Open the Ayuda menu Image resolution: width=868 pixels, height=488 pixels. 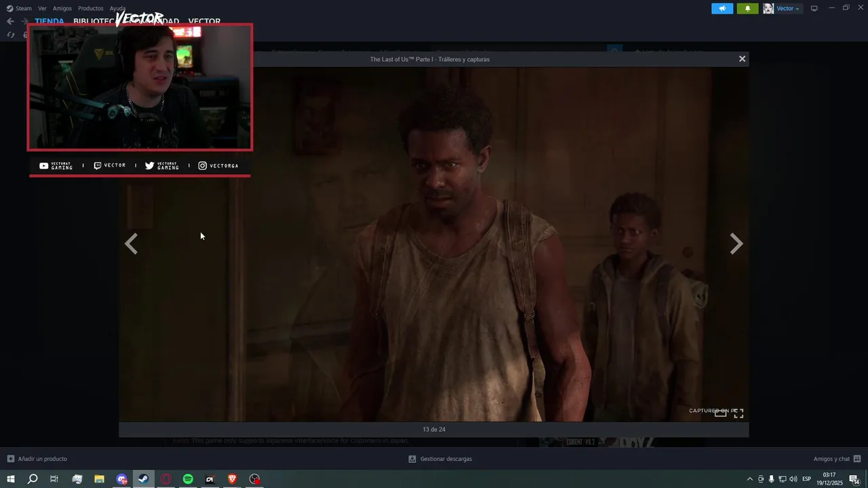117,8
